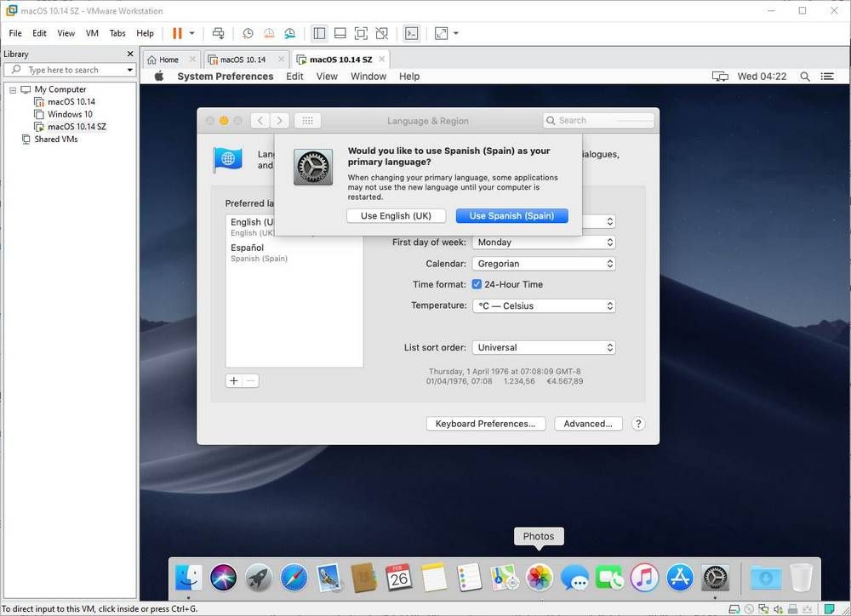The height and width of the screenshot is (616, 851).
Task: Open the library search dropdown arrow
Action: tap(129, 70)
